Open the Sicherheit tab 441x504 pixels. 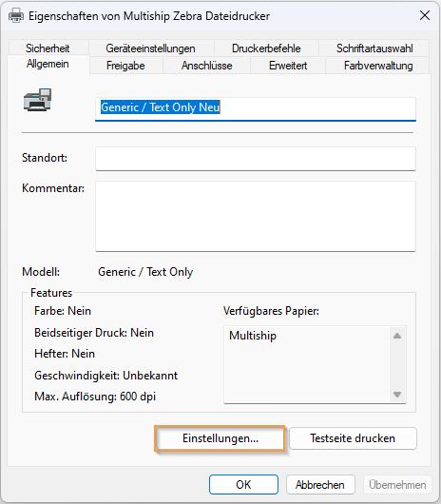click(48, 48)
